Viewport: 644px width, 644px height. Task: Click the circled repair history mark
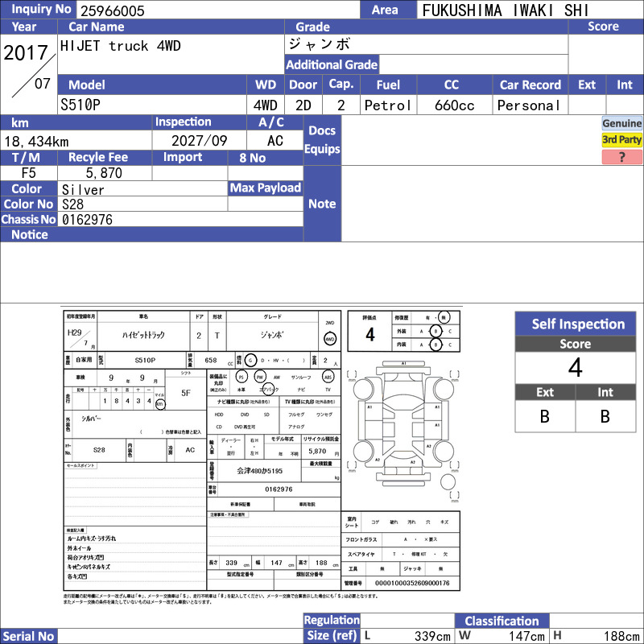point(444,317)
